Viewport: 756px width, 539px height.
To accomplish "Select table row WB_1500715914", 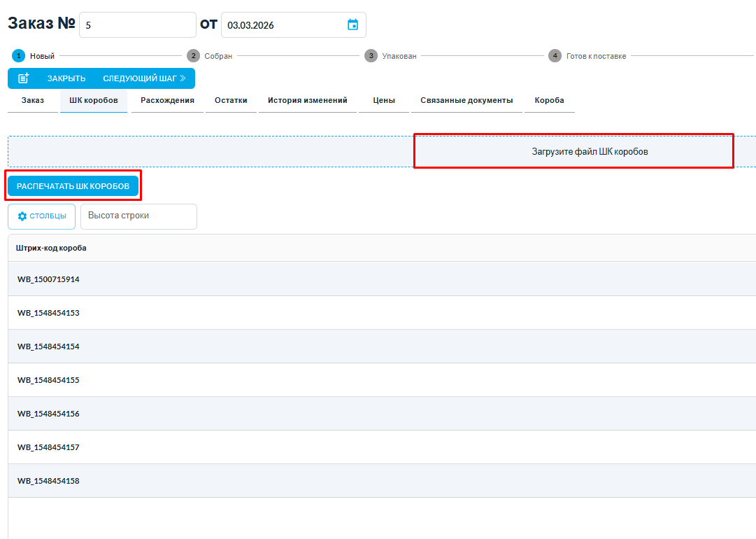I will coord(49,279).
